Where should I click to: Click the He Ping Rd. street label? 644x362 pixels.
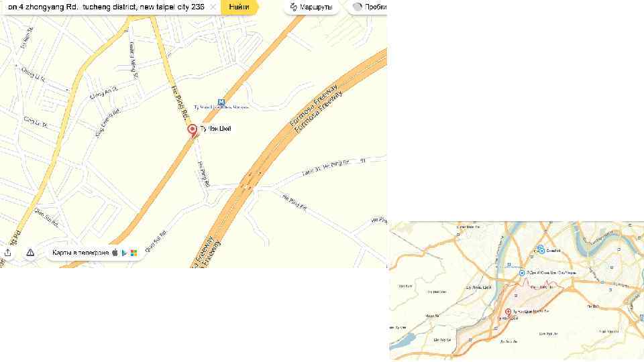179,100
